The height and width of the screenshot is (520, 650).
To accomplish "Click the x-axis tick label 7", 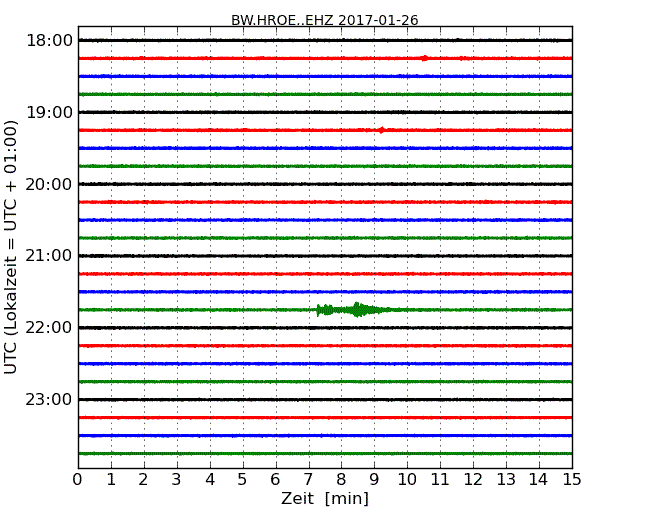I will [x=308, y=480].
